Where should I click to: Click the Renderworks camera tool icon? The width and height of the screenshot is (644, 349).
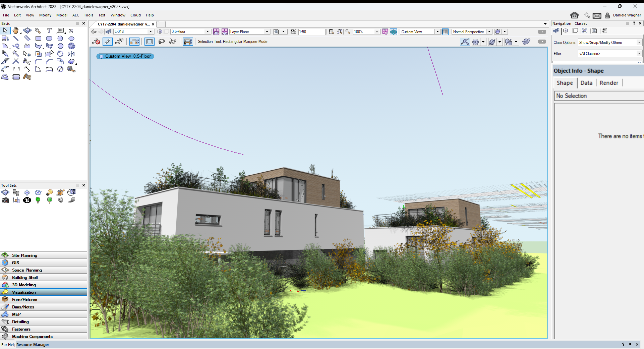5,200
